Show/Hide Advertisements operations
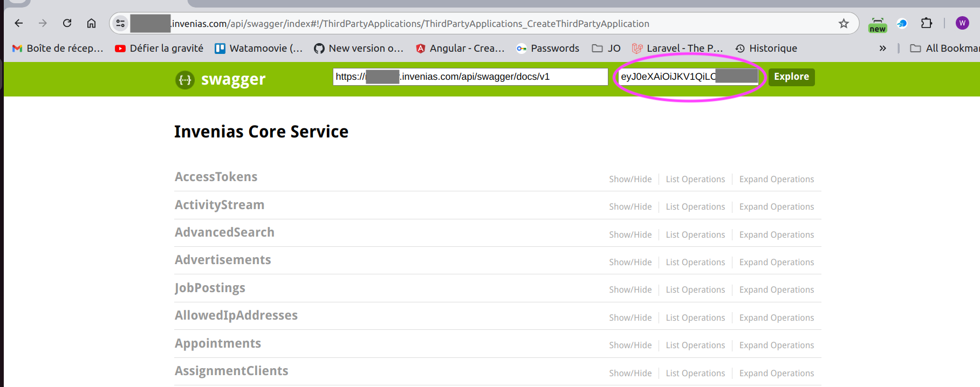980x387 pixels. (x=630, y=262)
